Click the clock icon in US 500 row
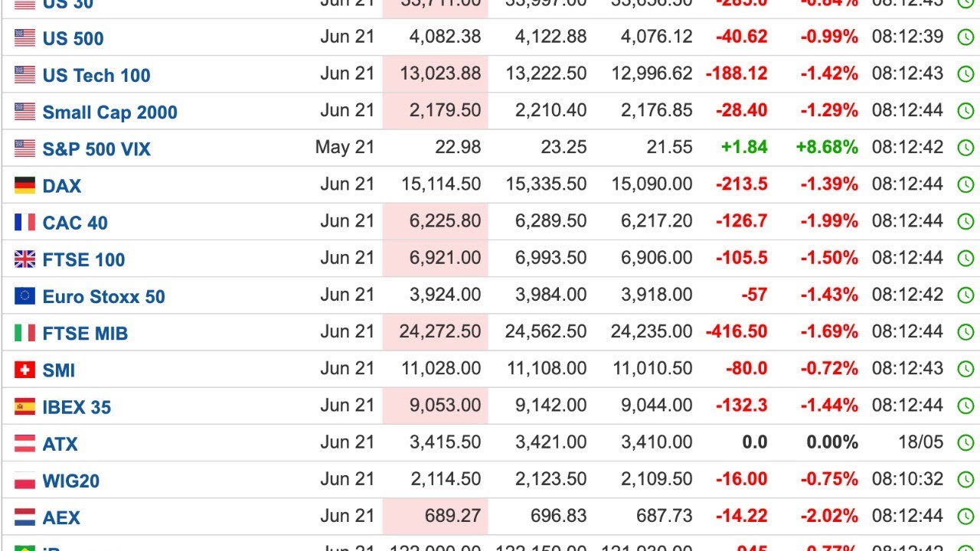Screen dimensions: 980x551 (x=965, y=37)
